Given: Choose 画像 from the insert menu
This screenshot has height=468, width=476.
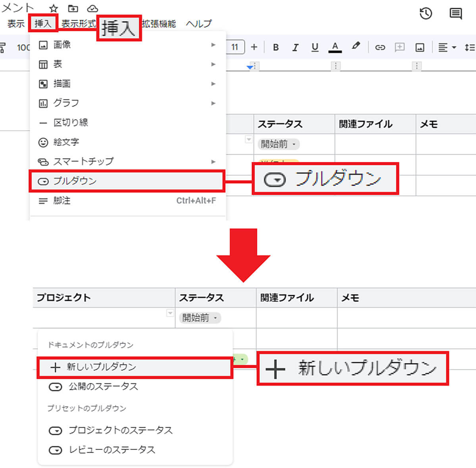Looking at the screenshot, I should [x=128, y=45].
